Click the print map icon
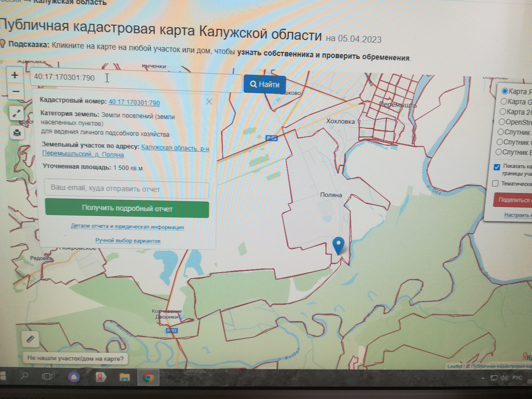 (x=17, y=133)
